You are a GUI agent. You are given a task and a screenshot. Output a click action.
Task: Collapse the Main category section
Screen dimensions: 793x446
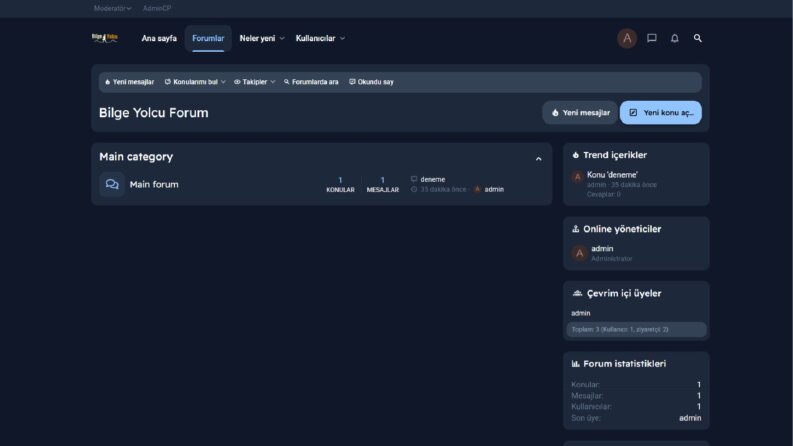pyautogui.click(x=539, y=159)
